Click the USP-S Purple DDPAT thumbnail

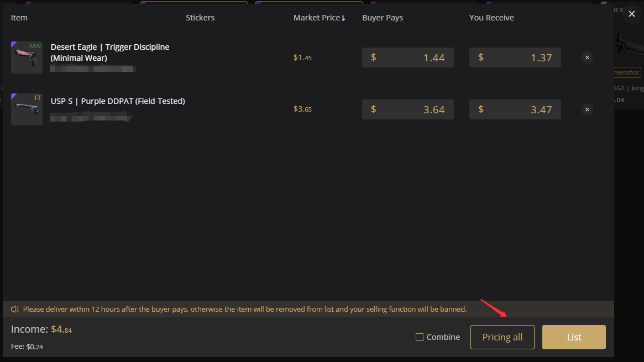[27, 109]
